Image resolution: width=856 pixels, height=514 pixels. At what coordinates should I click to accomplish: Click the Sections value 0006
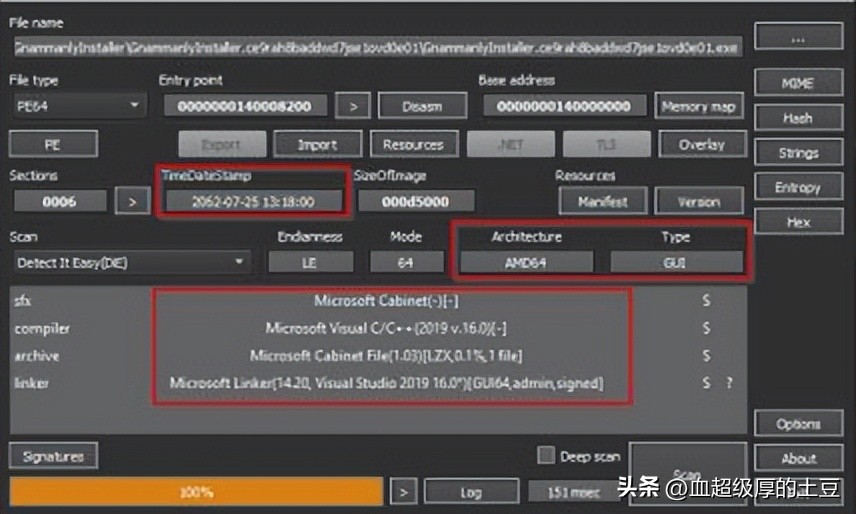[x=60, y=201]
